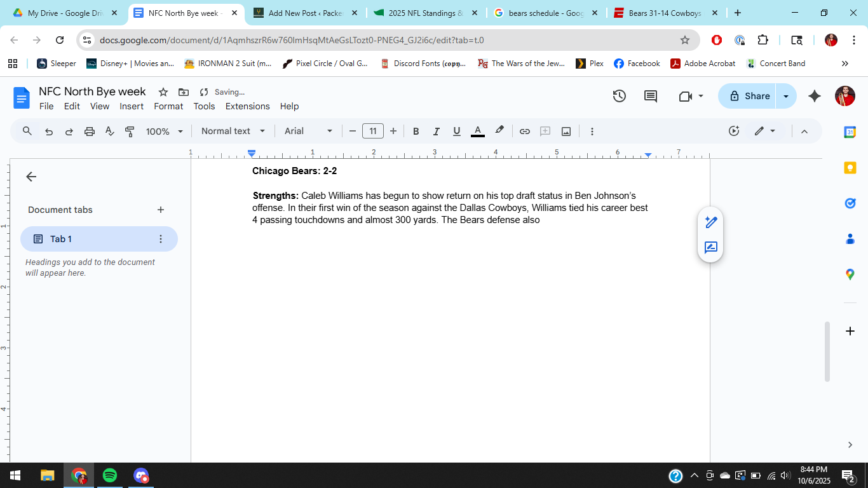
Task: Open version history clock icon
Action: pos(619,96)
